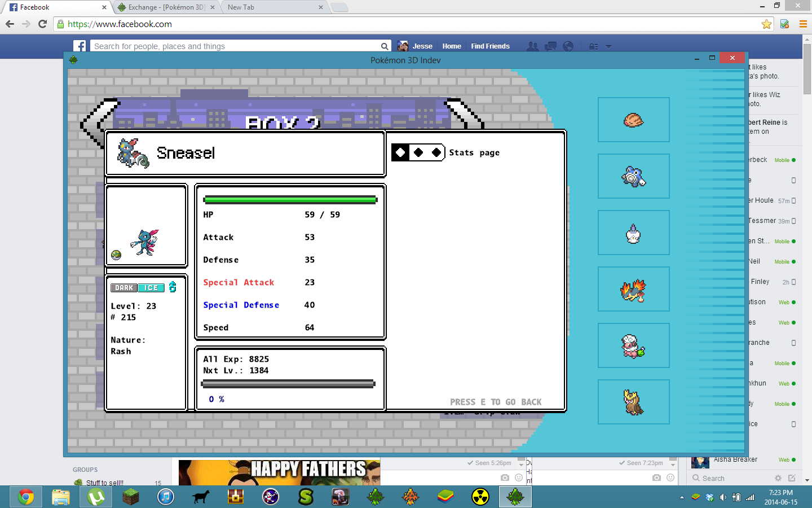Click the Facebook logo in the blue bar
The height and width of the screenshot is (508, 812).
80,46
